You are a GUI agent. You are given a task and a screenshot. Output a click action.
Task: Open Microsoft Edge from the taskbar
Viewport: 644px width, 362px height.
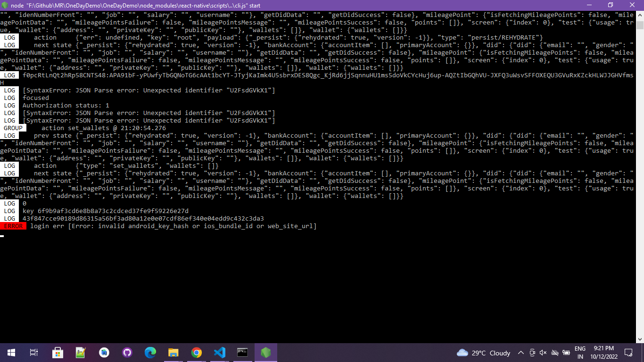click(x=149, y=352)
